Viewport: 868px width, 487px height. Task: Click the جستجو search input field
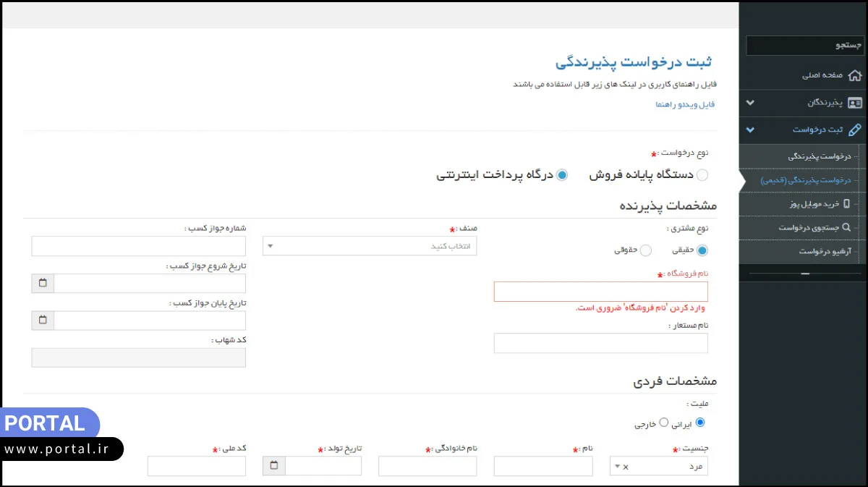805,45
